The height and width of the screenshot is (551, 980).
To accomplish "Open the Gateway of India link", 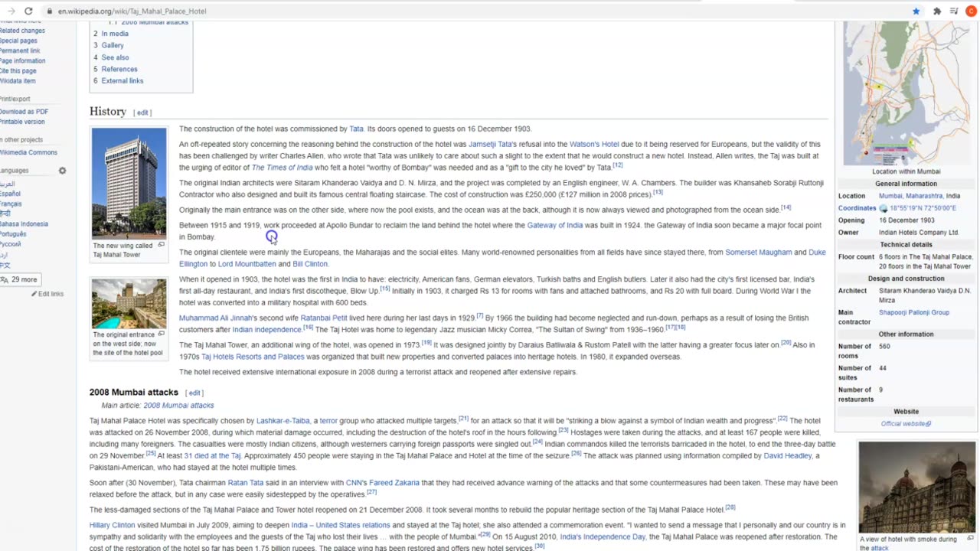I will point(555,225).
